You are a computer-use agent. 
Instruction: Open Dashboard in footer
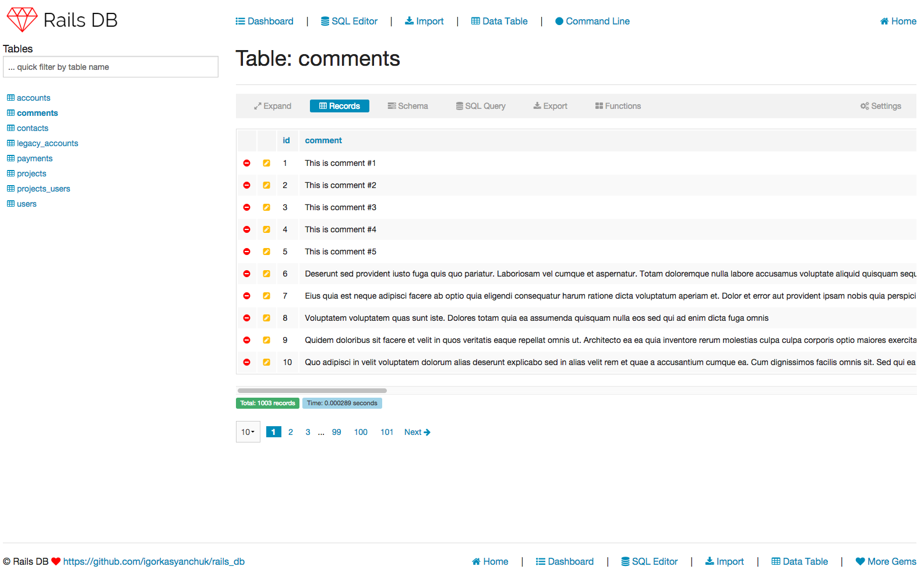pos(565,561)
